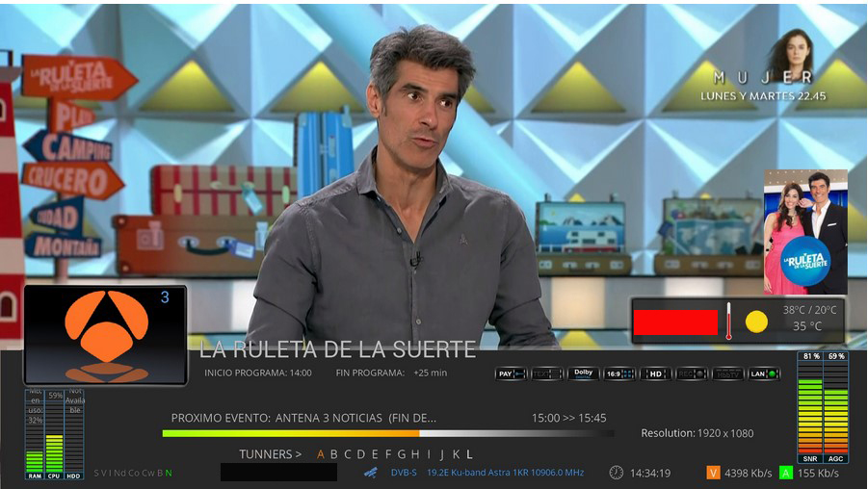
Task: Click the satellite dish icon
Action: (x=371, y=473)
